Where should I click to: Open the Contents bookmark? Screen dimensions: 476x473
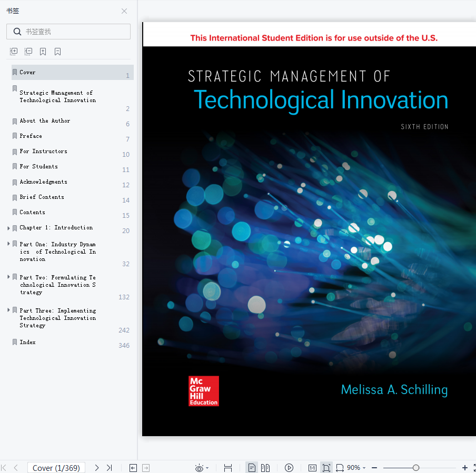tap(32, 212)
